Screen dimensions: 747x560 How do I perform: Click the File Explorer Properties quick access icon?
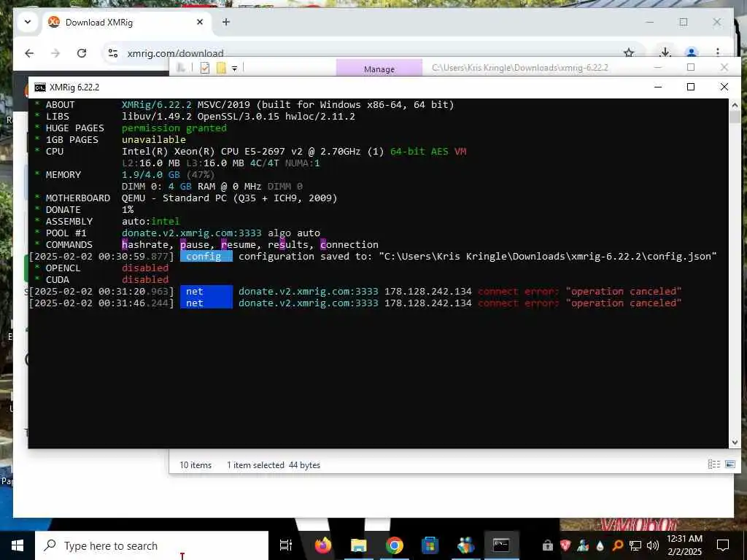[x=205, y=68]
